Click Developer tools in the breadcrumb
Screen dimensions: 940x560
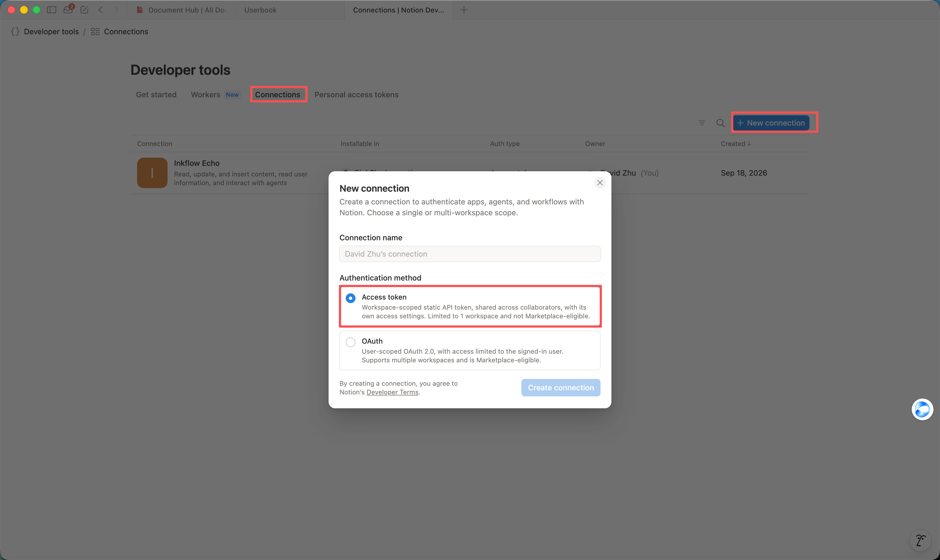point(51,32)
